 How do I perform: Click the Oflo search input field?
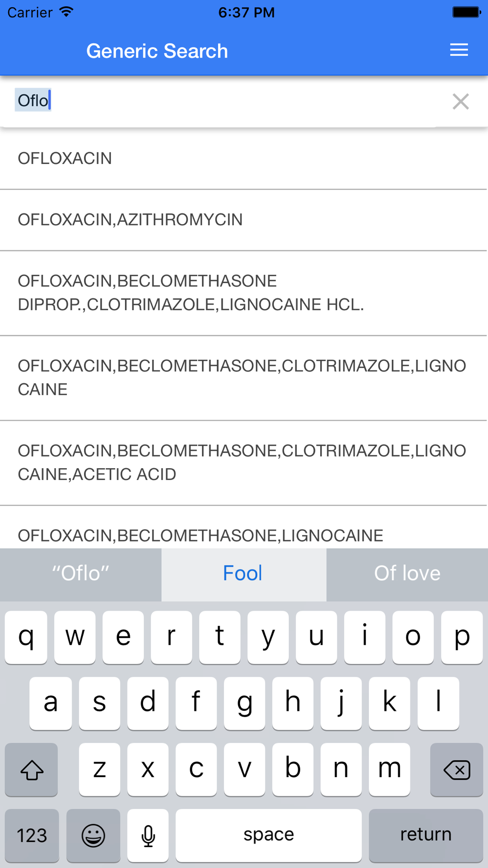(x=224, y=101)
